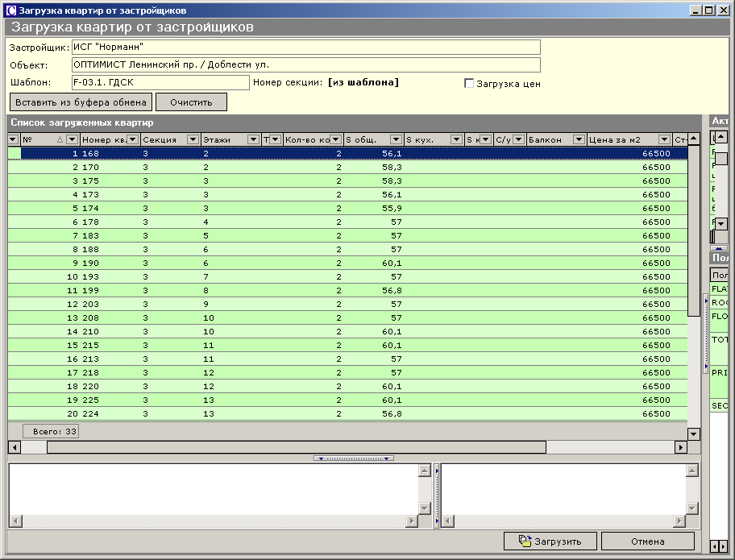This screenshot has width=735, height=560.
Task: Click into the Шаблон input field
Action: point(160,82)
